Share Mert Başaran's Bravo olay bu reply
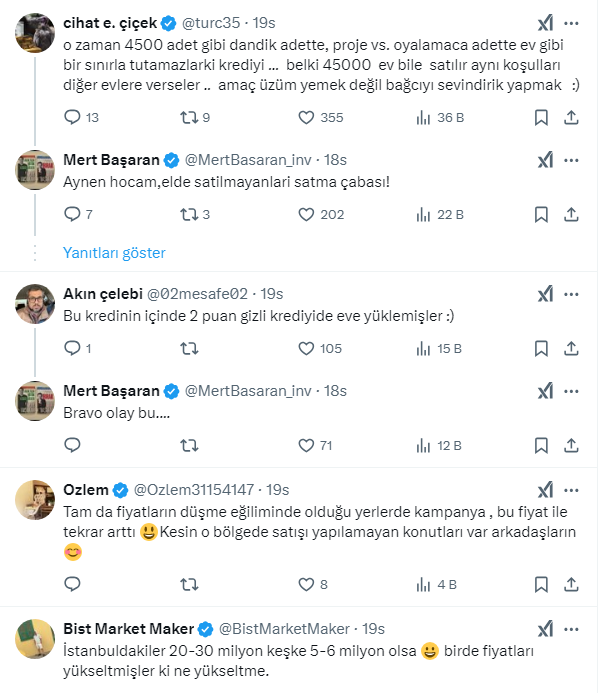Screen dimensions: 600x693 click(x=571, y=446)
